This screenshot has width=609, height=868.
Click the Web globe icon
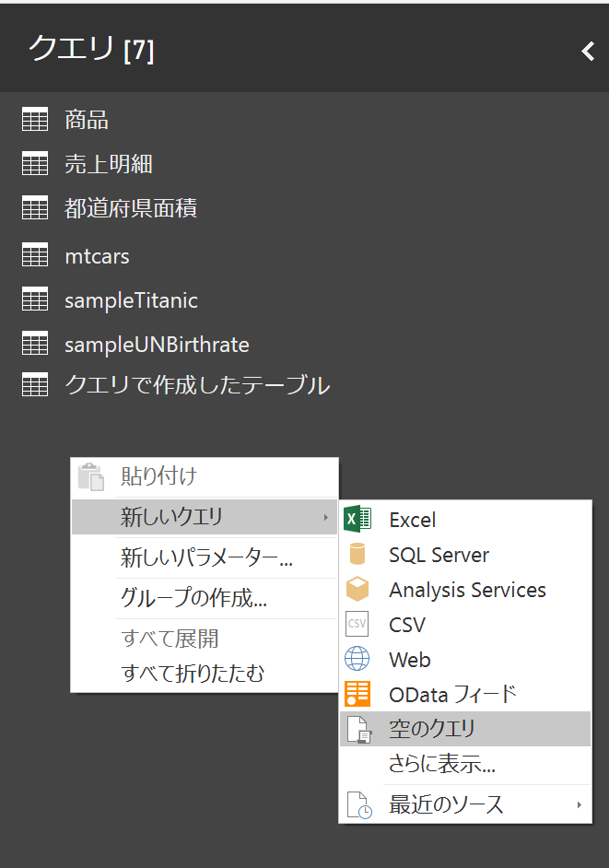point(357,660)
